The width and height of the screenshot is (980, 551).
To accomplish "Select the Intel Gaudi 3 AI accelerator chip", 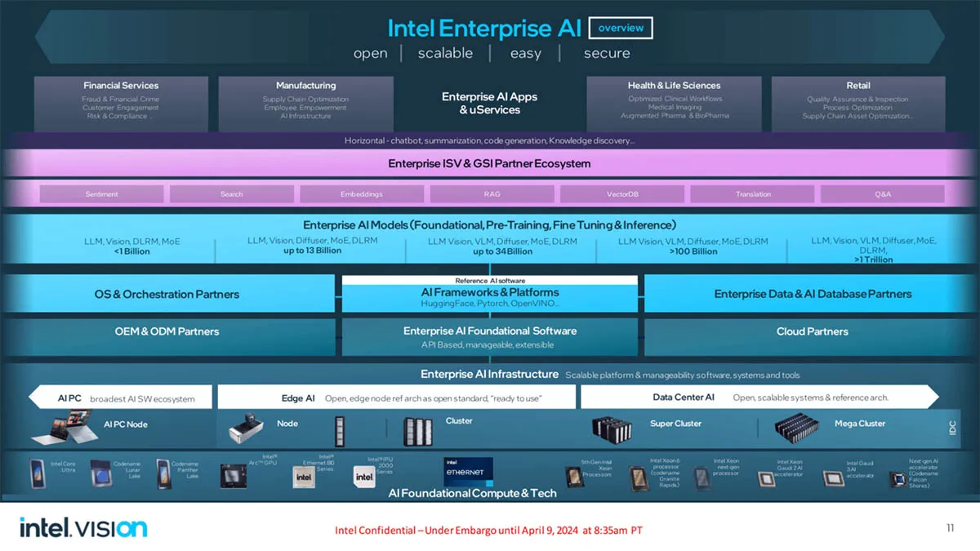I will click(x=833, y=478).
